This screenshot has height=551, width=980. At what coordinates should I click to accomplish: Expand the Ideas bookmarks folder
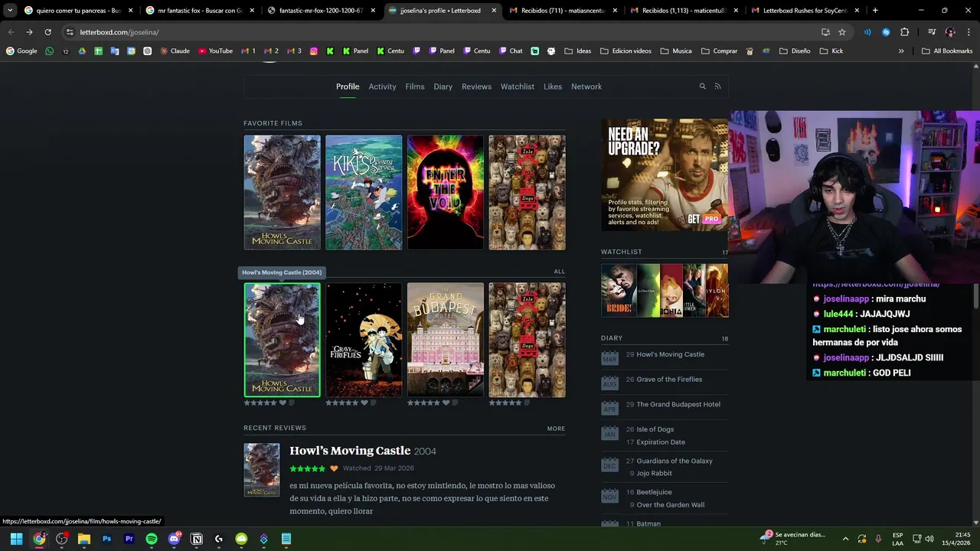click(577, 51)
